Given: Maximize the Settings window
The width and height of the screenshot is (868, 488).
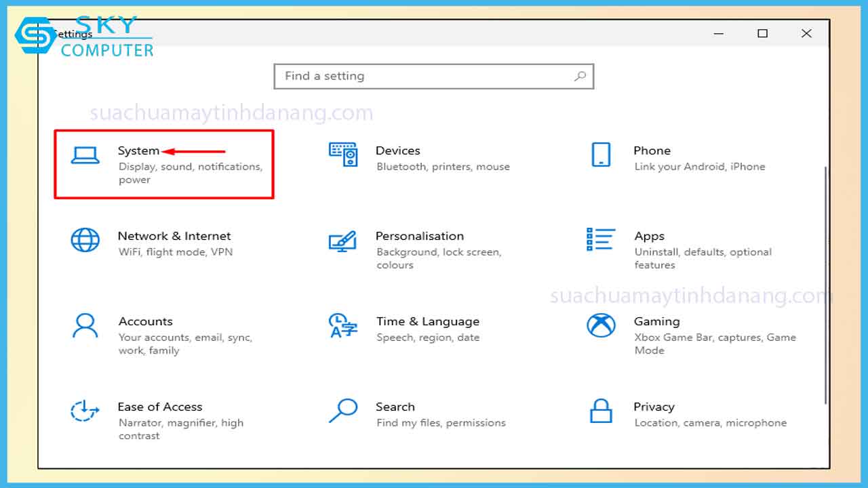Looking at the screenshot, I should point(763,33).
